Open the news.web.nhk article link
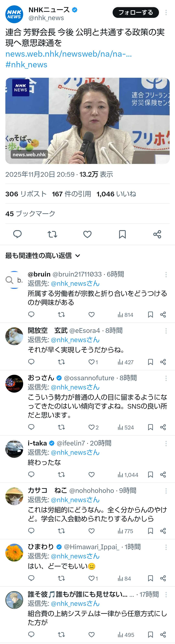The height and width of the screenshot is (644, 175). tap(68, 54)
